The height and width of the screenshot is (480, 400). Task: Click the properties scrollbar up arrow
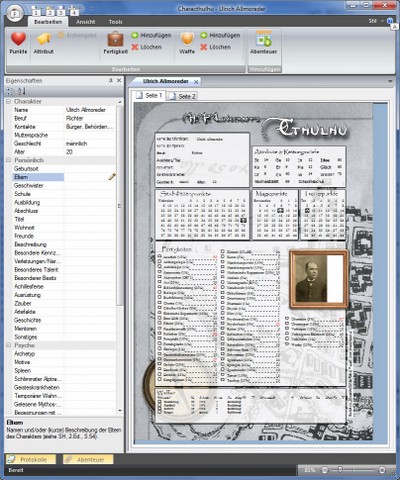click(120, 102)
